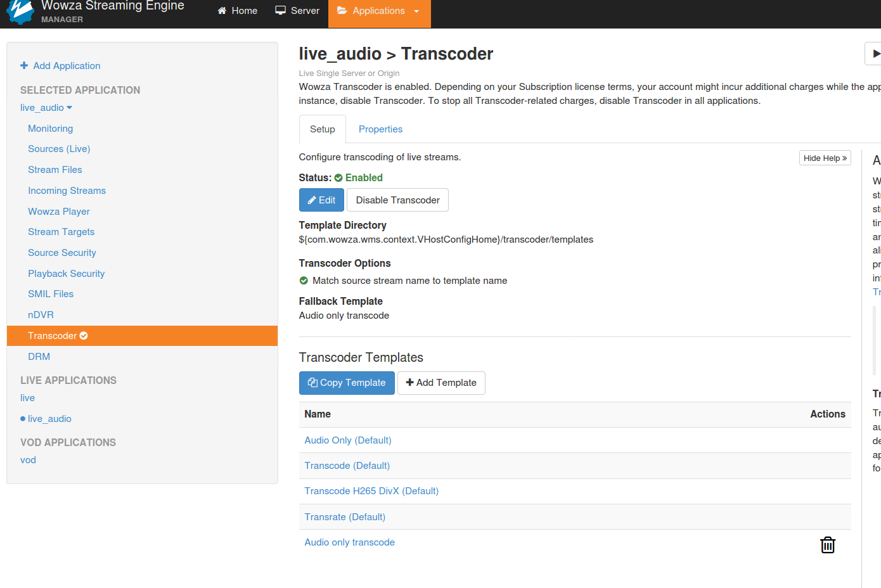Image resolution: width=881 pixels, height=588 pixels.
Task: Click the Copy Template button
Action: pyautogui.click(x=347, y=383)
